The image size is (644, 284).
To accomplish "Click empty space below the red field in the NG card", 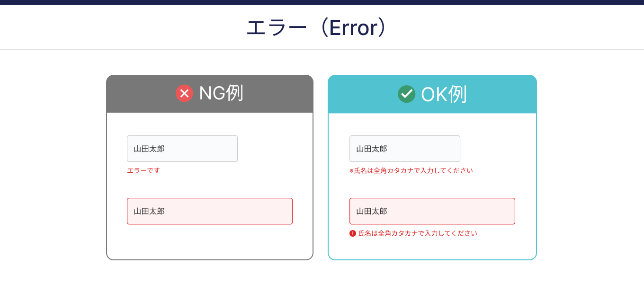I will tap(210, 241).
